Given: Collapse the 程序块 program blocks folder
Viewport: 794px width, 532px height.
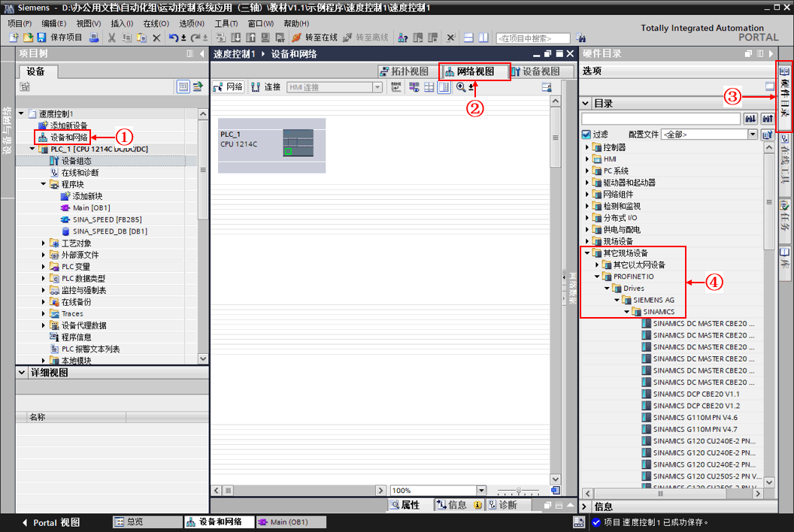Looking at the screenshot, I should [x=44, y=184].
